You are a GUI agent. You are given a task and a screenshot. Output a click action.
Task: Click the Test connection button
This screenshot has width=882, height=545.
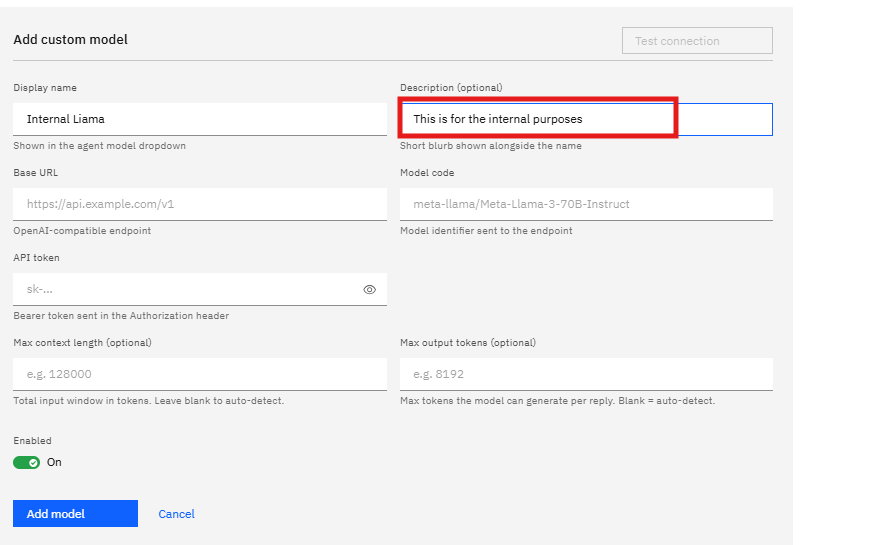coord(697,40)
